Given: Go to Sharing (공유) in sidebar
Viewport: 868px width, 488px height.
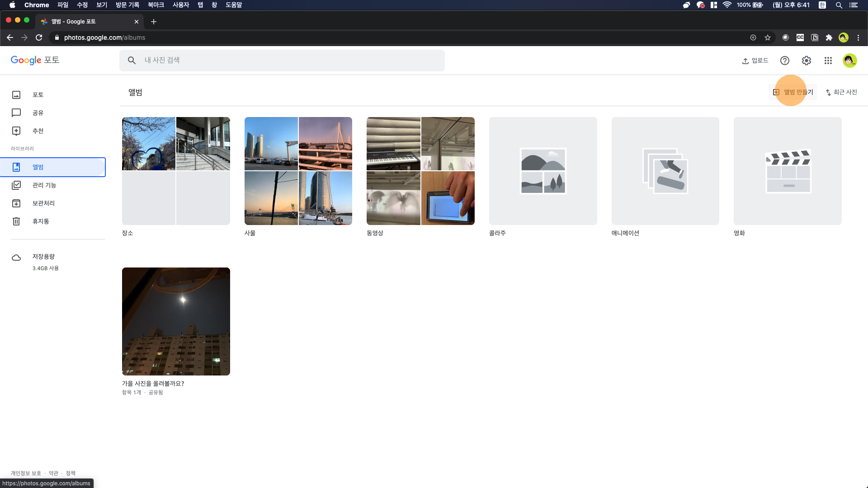Looking at the screenshot, I should [x=38, y=113].
